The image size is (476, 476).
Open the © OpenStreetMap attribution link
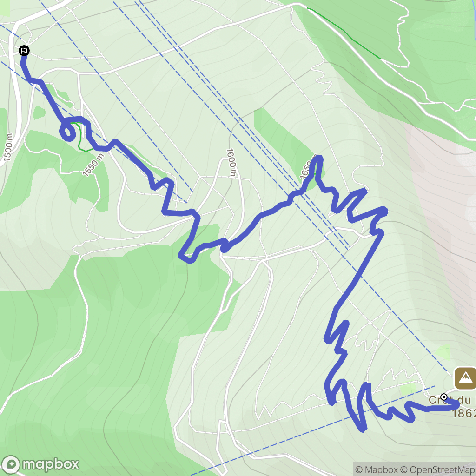coord(437,469)
